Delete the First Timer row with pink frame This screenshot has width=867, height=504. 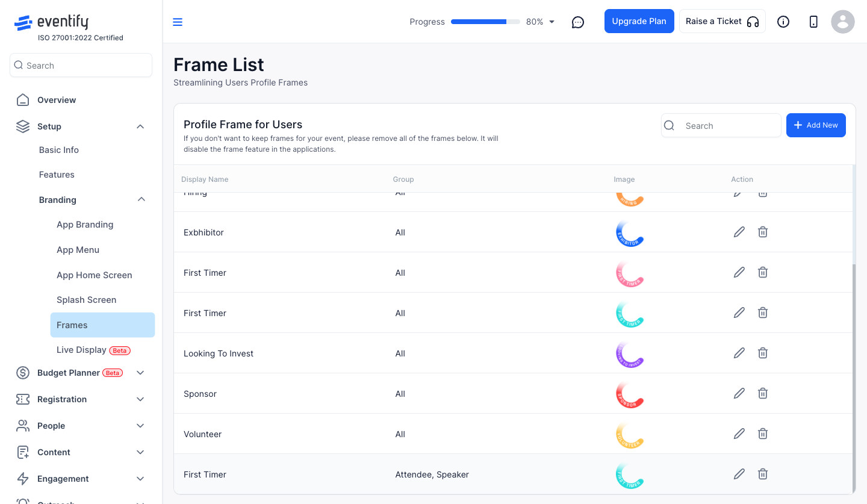[x=763, y=272]
